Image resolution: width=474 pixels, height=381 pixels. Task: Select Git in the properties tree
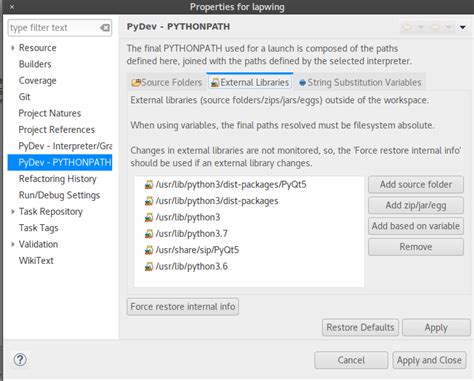25,97
